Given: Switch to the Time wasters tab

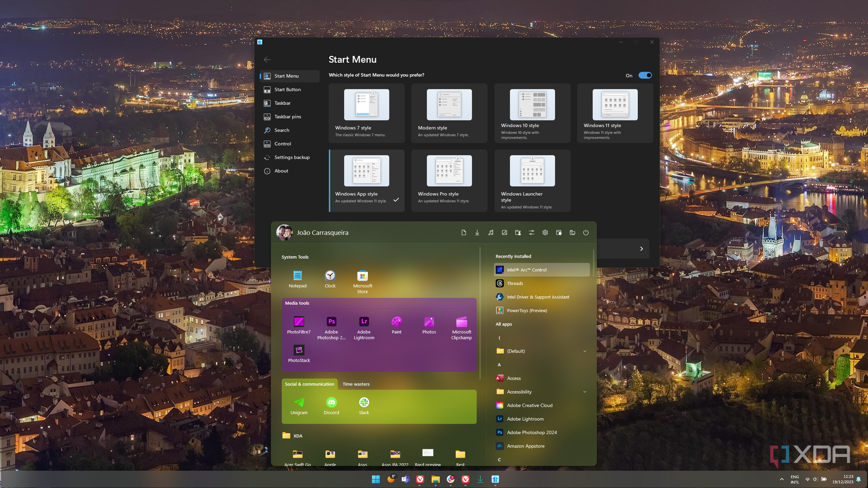Looking at the screenshot, I should pyautogui.click(x=356, y=384).
